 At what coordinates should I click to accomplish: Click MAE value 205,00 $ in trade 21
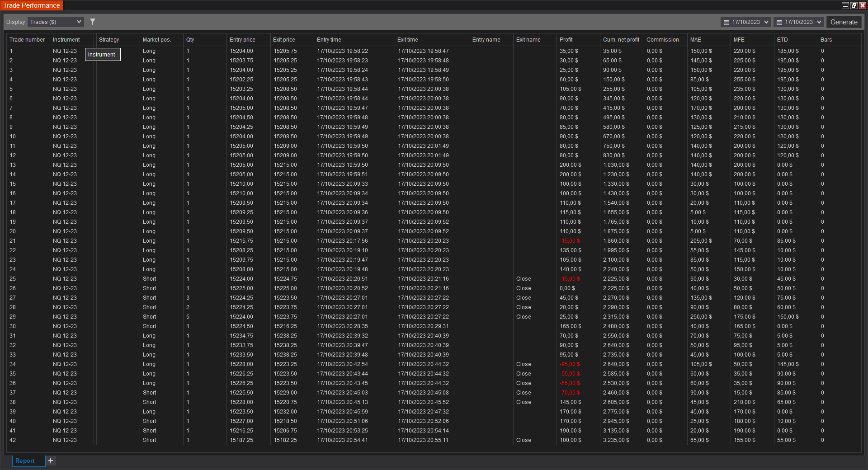tap(701, 241)
